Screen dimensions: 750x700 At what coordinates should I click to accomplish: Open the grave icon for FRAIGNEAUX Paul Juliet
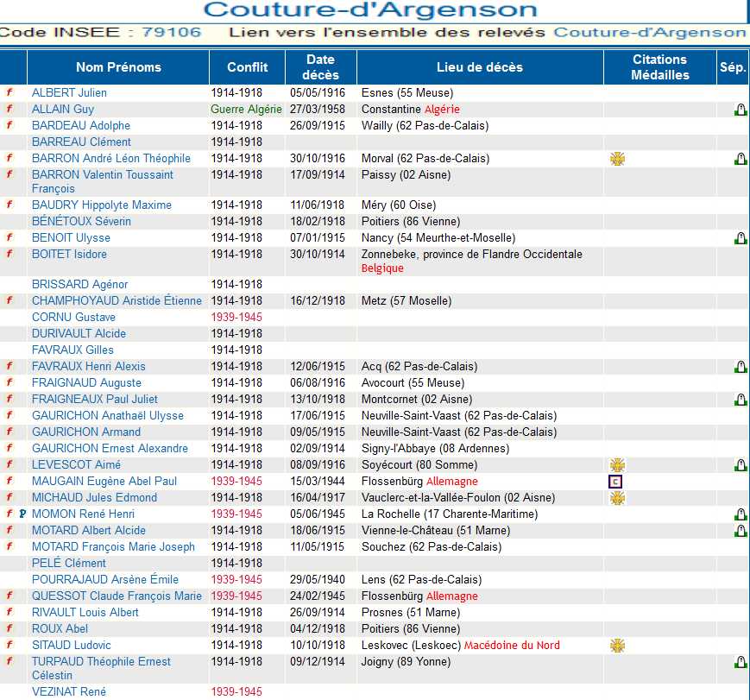[x=740, y=400]
